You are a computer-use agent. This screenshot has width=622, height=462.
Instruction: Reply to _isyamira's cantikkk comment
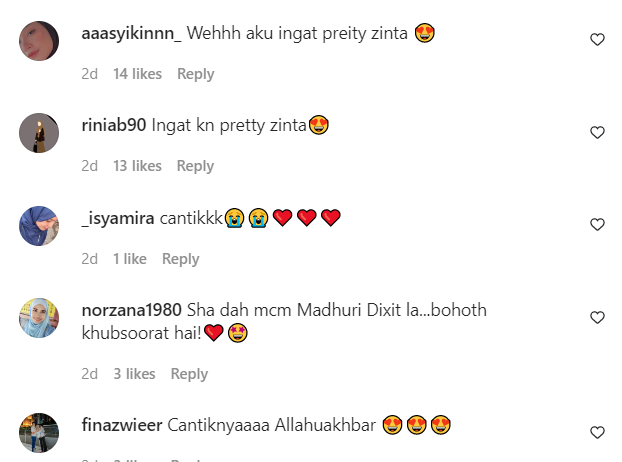point(180,259)
